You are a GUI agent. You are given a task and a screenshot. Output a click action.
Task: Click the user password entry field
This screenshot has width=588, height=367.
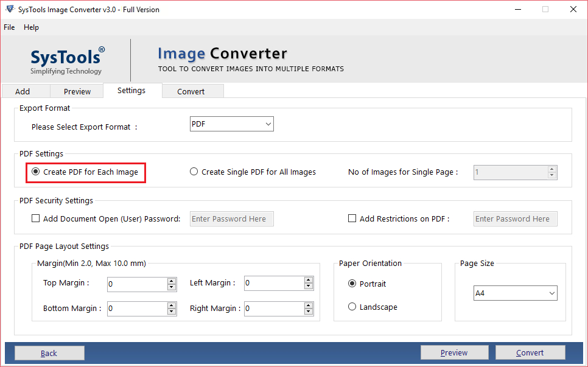[231, 218]
